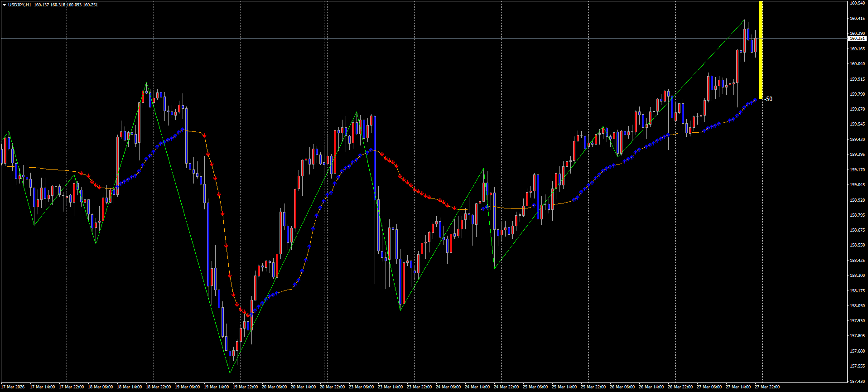
Task: Click the zigzag low near 23 Mar 14:00
Action: pyautogui.click(x=400, y=310)
